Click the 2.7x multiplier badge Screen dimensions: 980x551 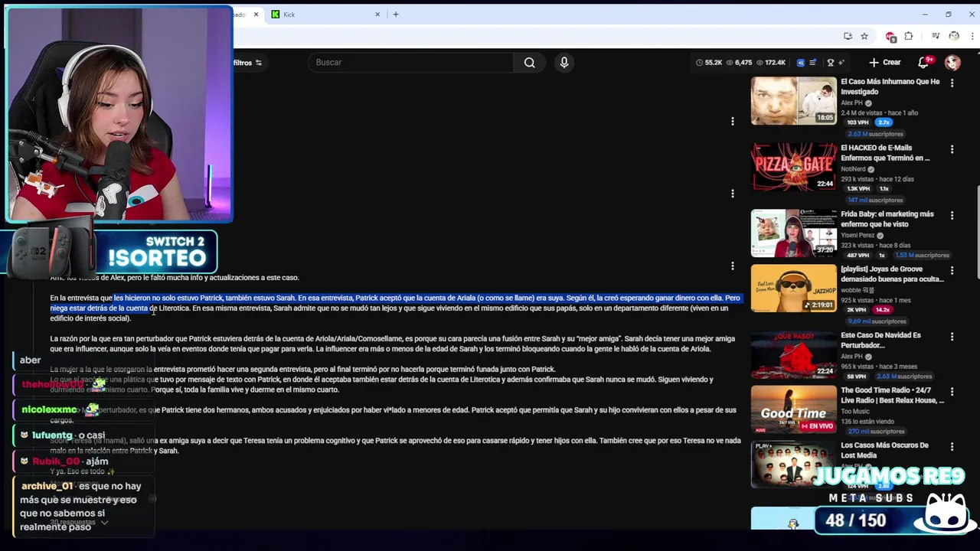tap(884, 122)
